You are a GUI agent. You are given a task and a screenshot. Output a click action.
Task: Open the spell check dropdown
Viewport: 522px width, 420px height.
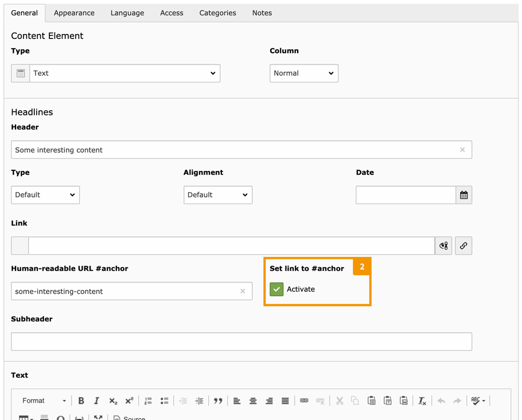[478, 400]
